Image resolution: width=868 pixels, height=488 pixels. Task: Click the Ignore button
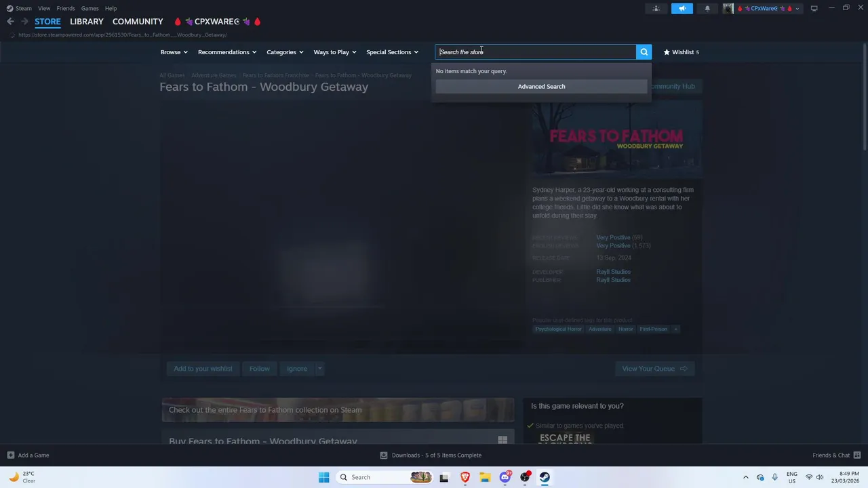297,369
